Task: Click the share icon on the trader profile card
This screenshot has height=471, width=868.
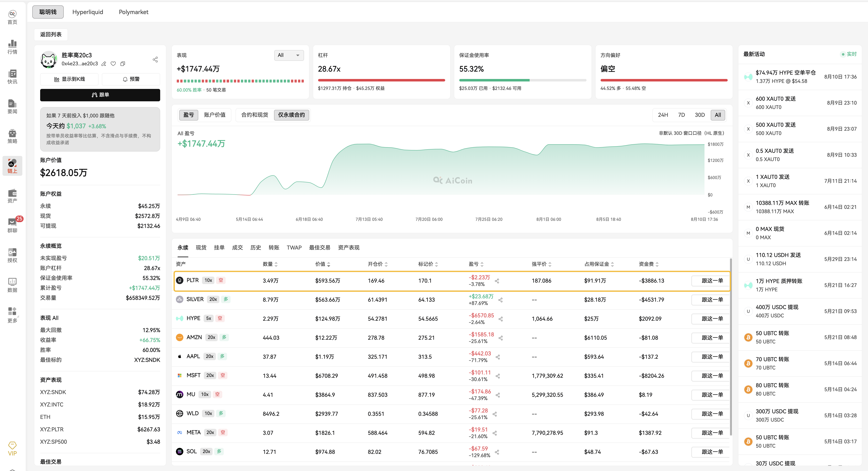Action: click(x=155, y=60)
